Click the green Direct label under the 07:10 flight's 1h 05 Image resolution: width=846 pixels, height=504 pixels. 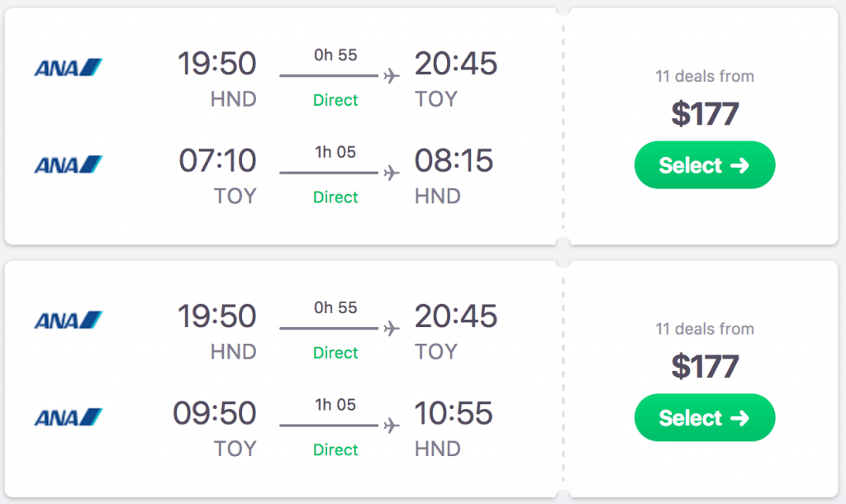(x=335, y=197)
